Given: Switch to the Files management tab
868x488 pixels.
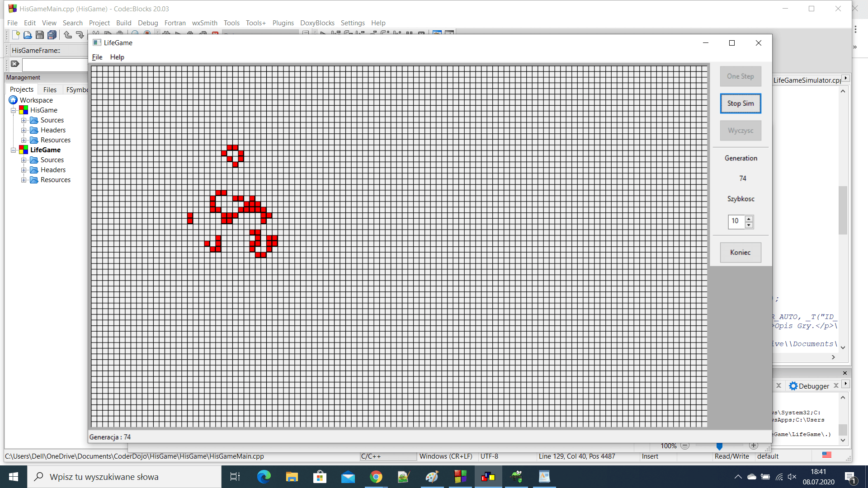Looking at the screenshot, I should [50, 89].
